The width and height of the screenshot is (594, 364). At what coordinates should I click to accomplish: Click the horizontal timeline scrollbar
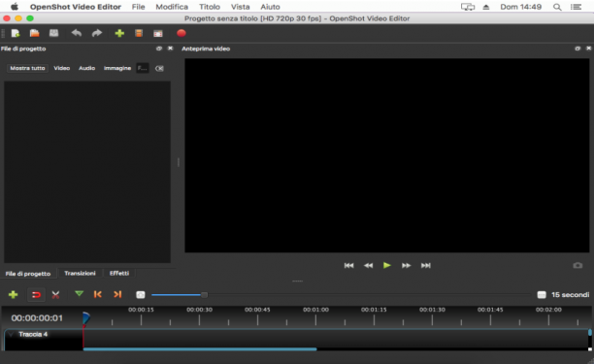click(x=200, y=348)
